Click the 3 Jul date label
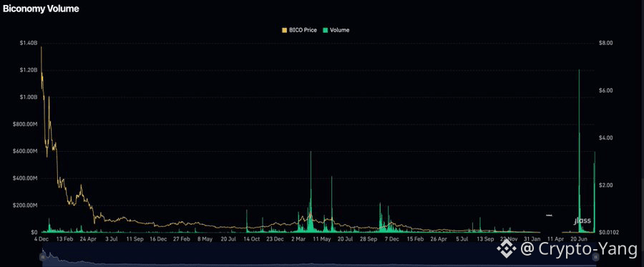The width and height of the screenshot is (644, 267). point(112,238)
